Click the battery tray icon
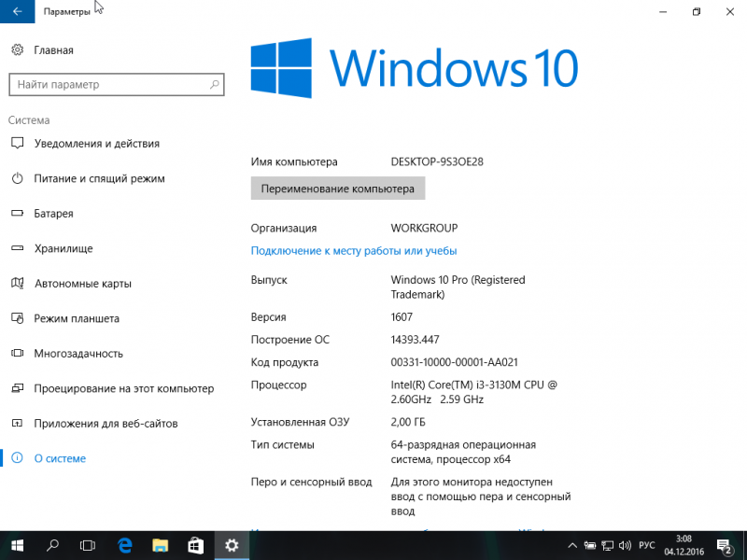The image size is (747, 560). tap(590, 546)
